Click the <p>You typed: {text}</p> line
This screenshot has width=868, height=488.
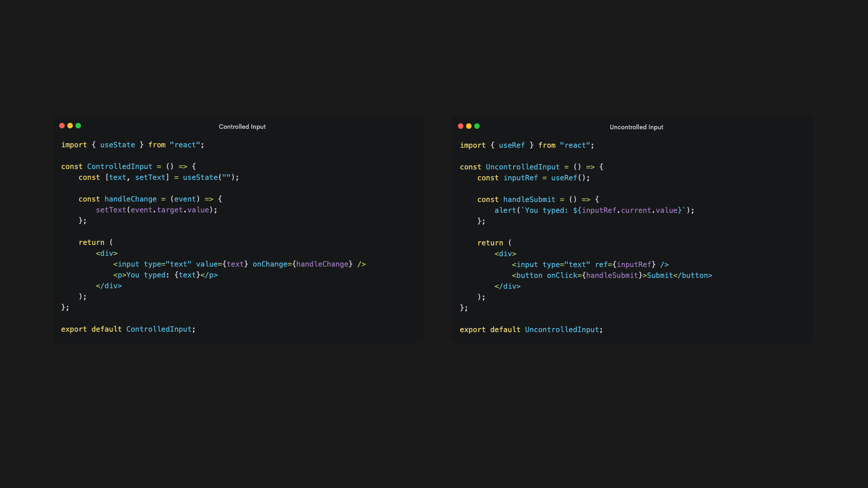tap(165, 275)
